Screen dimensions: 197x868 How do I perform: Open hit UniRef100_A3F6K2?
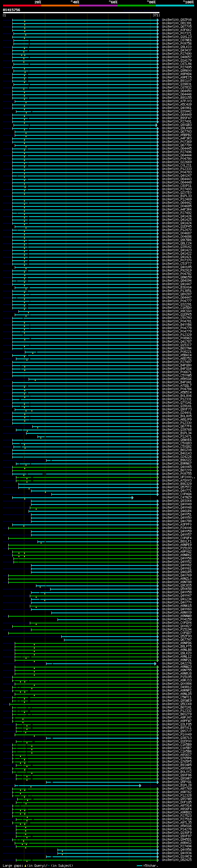click(177, 30)
